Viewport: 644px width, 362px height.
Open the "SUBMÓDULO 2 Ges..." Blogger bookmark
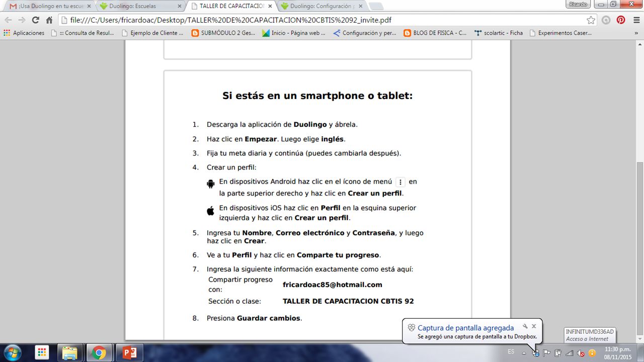(x=223, y=33)
